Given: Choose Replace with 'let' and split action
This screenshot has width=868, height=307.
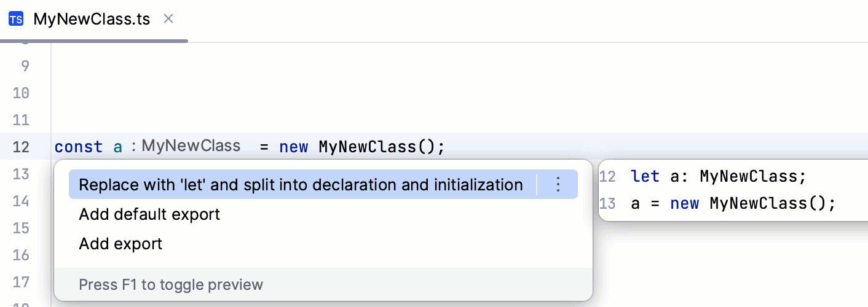Looking at the screenshot, I should (301, 184).
